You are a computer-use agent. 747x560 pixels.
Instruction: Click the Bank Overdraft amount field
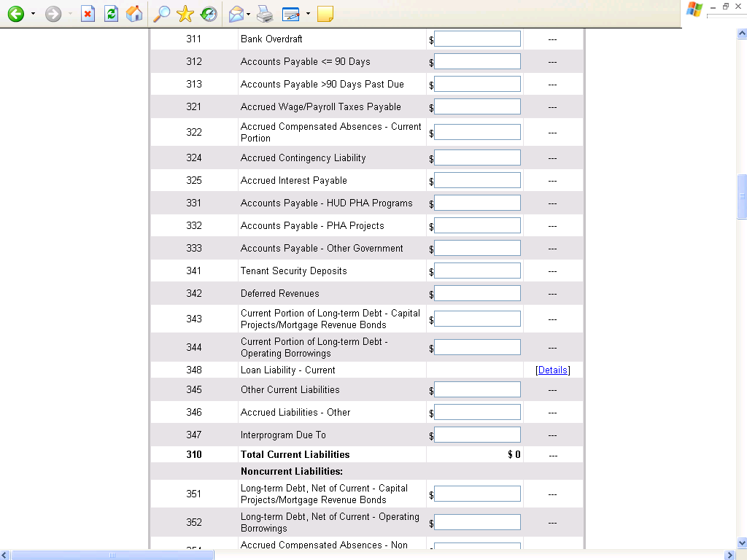pyautogui.click(x=477, y=39)
